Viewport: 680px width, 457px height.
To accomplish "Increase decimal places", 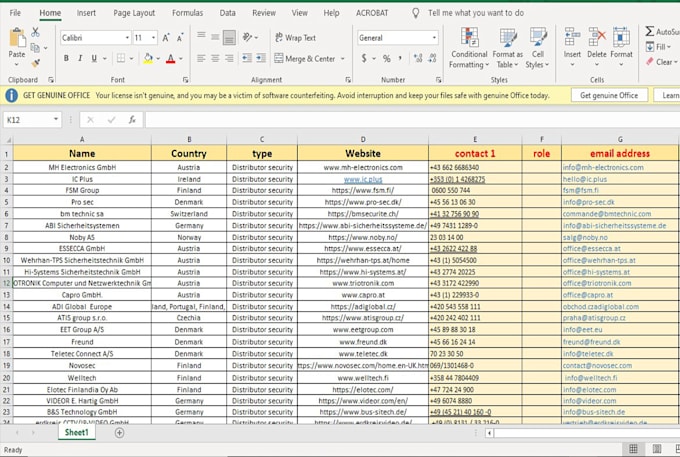I will pos(418,58).
